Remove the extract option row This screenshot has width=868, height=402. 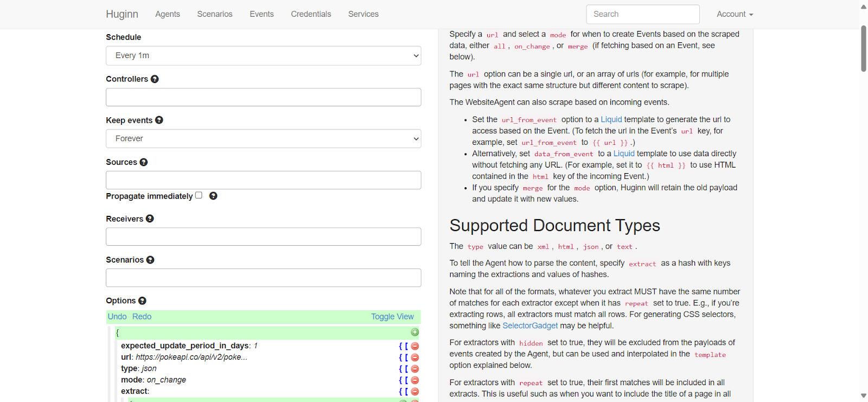coord(415,392)
